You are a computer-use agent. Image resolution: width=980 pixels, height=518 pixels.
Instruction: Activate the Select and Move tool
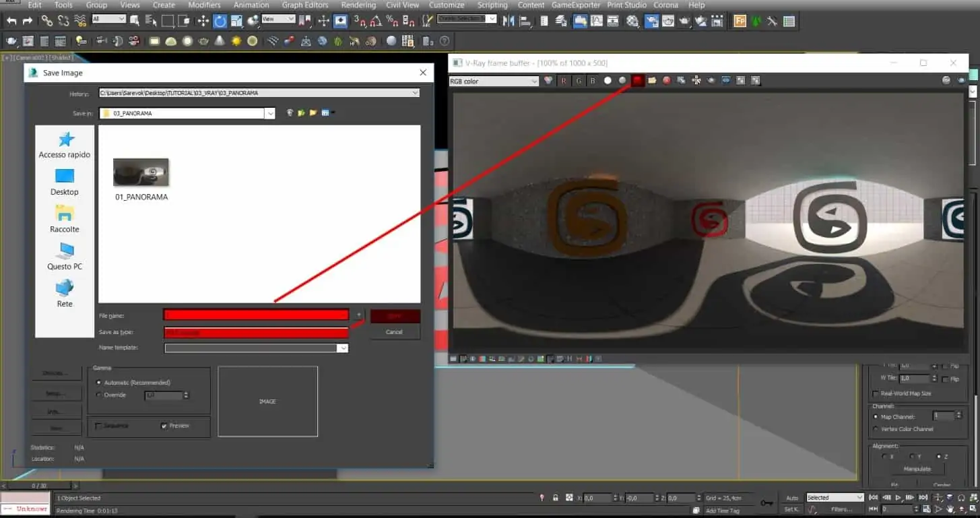click(203, 21)
